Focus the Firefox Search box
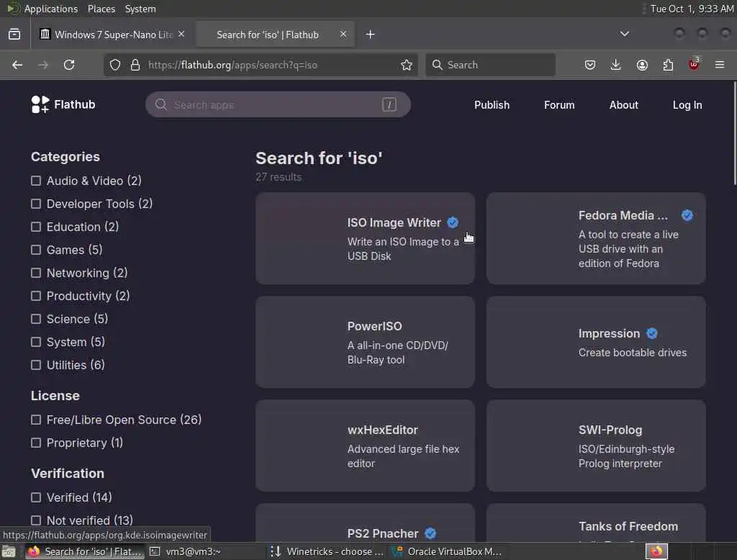The image size is (737, 560). pyautogui.click(x=490, y=65)
